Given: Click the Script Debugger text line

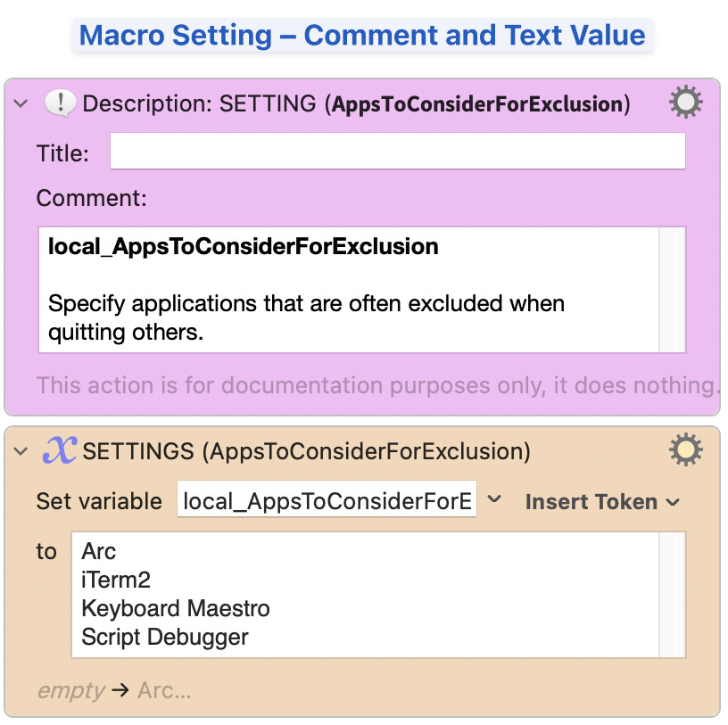Looking at the screenshot, I should click(165, 638).
